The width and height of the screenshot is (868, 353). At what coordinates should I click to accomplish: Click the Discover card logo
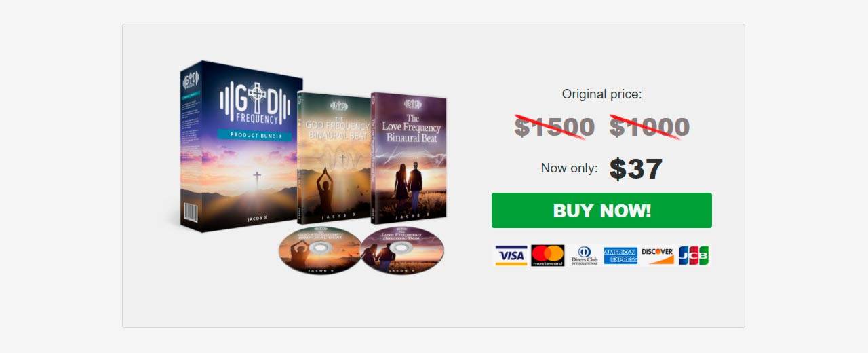[x=657, y=255]
